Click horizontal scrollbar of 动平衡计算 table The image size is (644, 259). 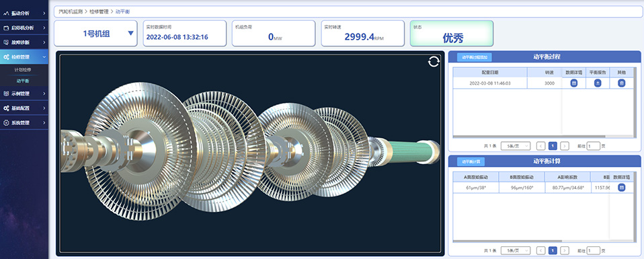tap(508, 241)
